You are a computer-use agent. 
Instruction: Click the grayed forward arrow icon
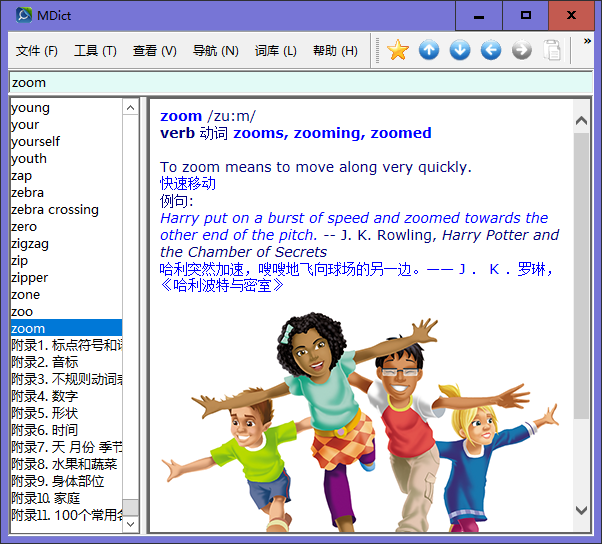click(x=522, y=50)
